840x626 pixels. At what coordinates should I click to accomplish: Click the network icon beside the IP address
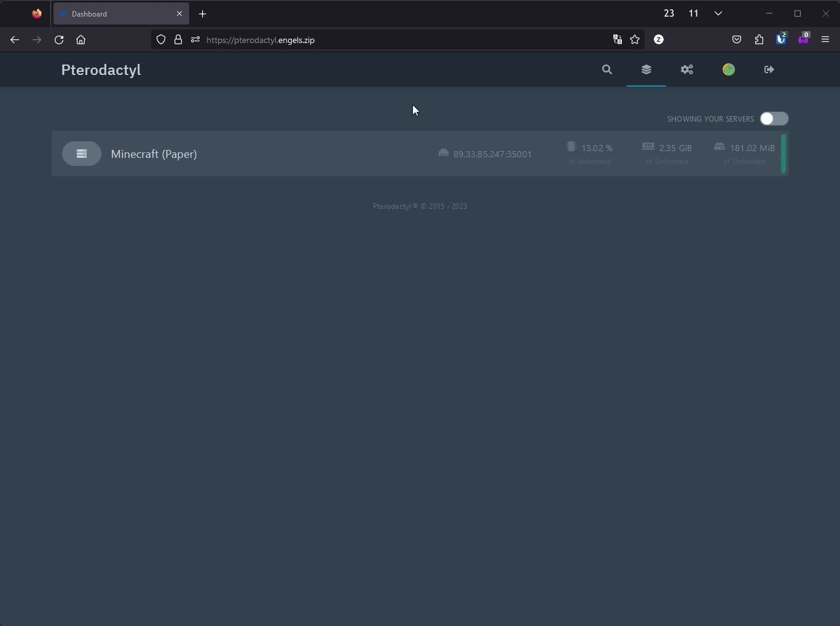(x=444, y=152)
